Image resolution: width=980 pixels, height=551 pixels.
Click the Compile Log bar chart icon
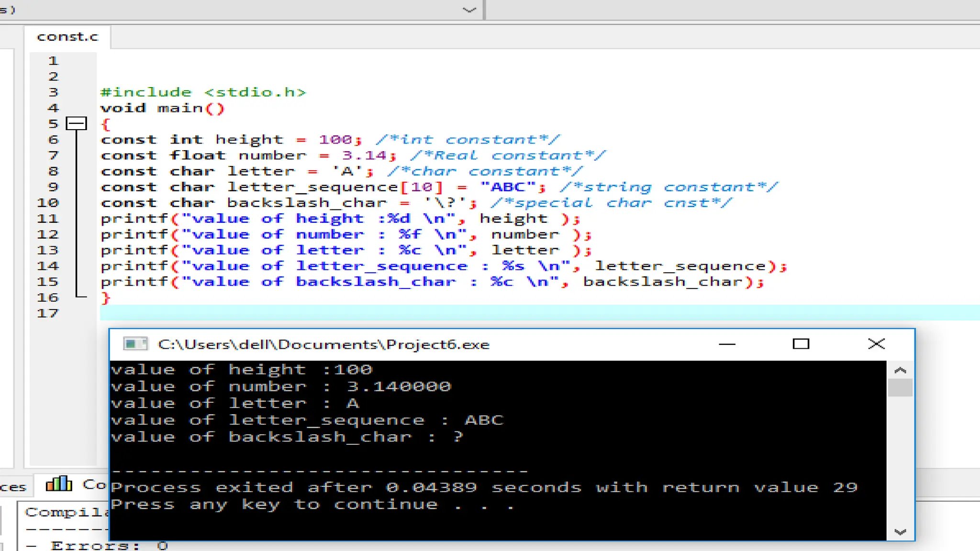point(59,484)
